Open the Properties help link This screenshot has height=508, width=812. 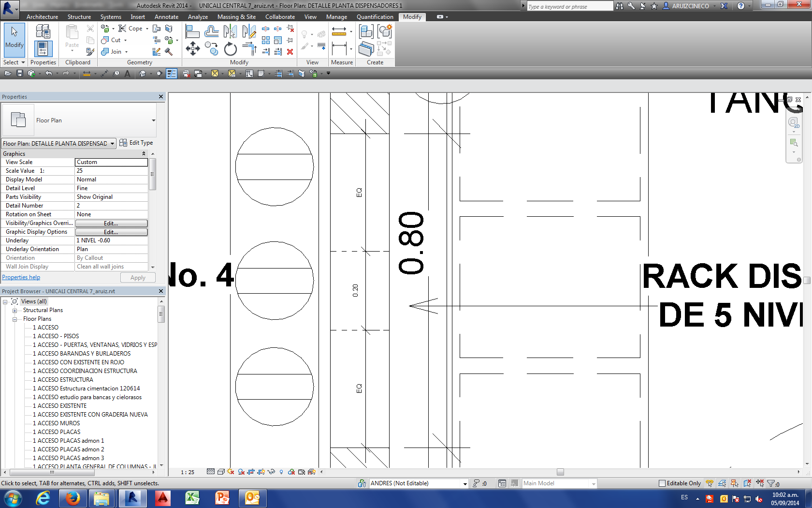21,277
